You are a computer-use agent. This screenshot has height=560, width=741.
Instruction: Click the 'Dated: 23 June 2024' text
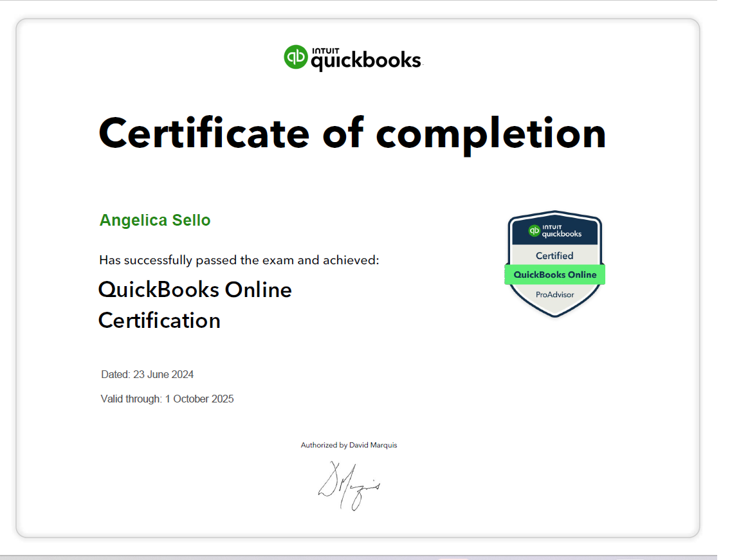point(147,374)
